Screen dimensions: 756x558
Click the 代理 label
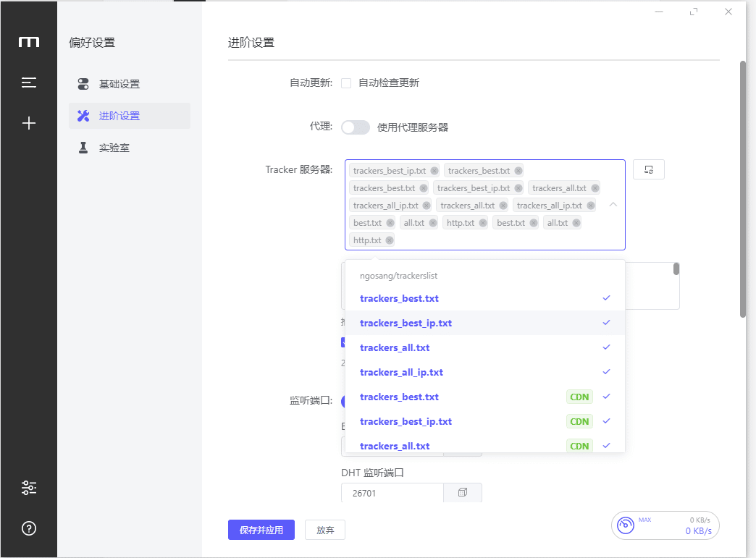coord(321,126)
